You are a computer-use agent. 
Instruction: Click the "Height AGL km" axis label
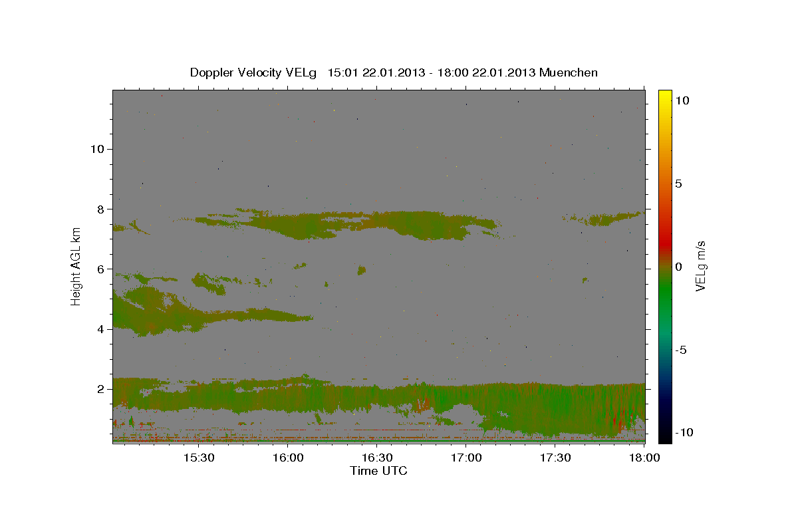click(x=76, y=266)
